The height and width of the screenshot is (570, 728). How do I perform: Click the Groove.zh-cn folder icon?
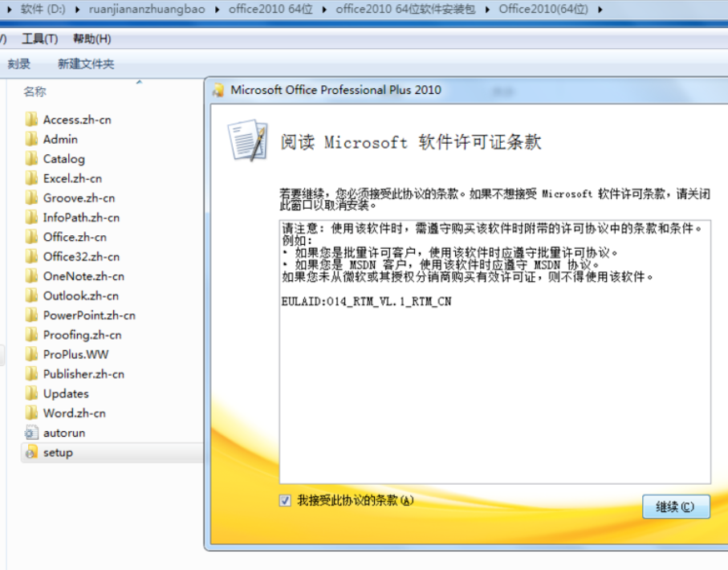click(31, 197)
